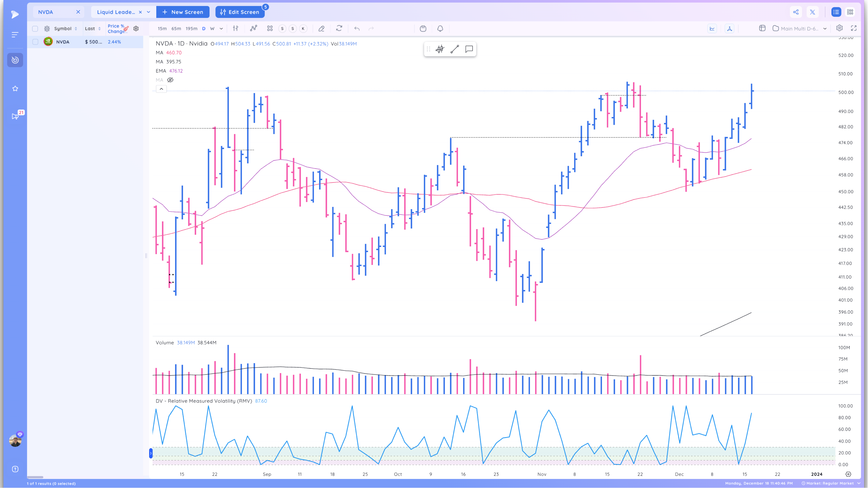Select the weekly W timeframe
The height and width of the screenshot is (488, 868).
[x=212, y=29]
